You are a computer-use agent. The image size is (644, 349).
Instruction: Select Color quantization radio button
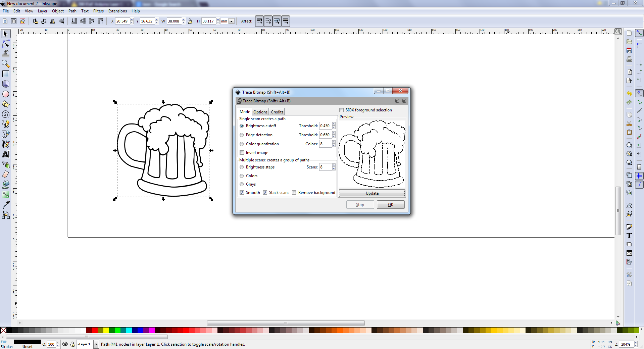pos(242,144)
